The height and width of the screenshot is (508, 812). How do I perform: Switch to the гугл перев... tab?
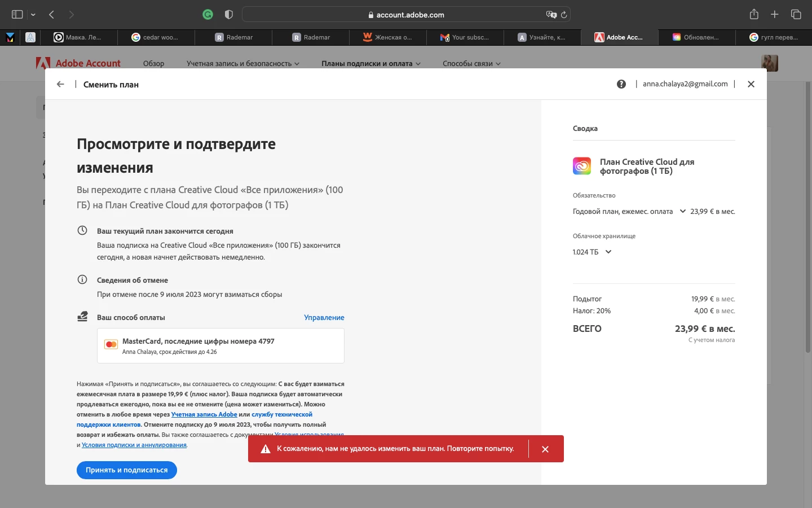[774, 37]
